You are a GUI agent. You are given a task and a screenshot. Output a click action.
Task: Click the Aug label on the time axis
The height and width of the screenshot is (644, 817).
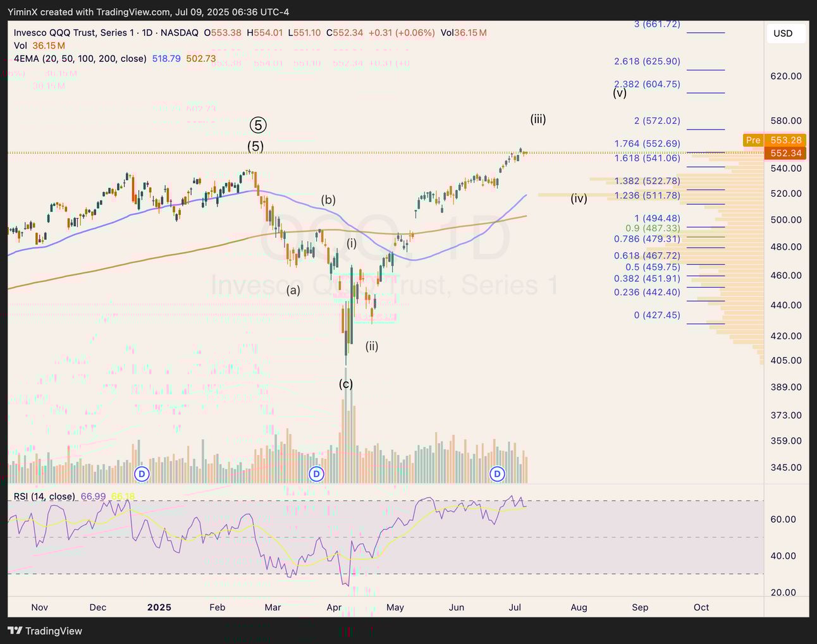(579, 607)
